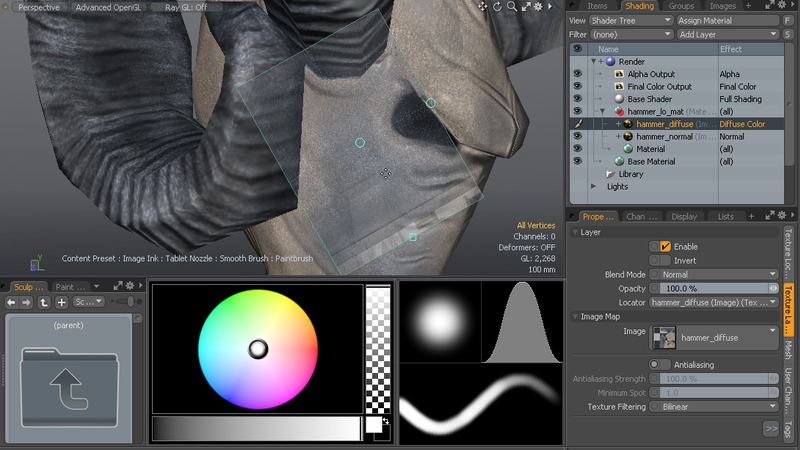Hide the Base Shader layer visibility
The image size is (800, 450).
(x=577, y=99)
